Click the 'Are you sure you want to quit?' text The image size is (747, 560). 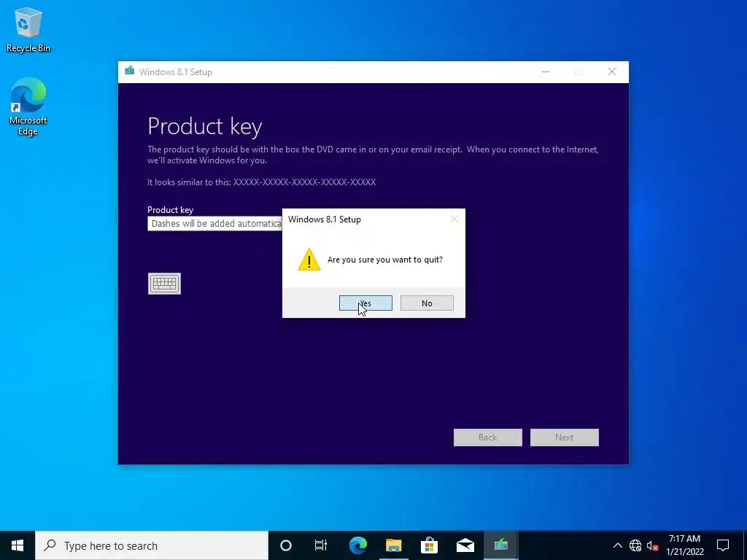(x=385, y=260)
